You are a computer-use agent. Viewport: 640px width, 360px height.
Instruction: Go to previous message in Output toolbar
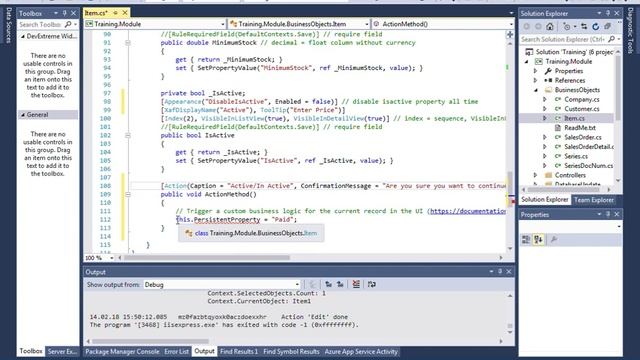click(329, 284)
